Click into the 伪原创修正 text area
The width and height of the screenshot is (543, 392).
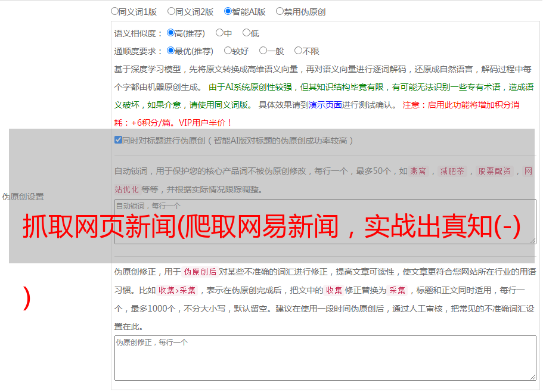(325, 358)
